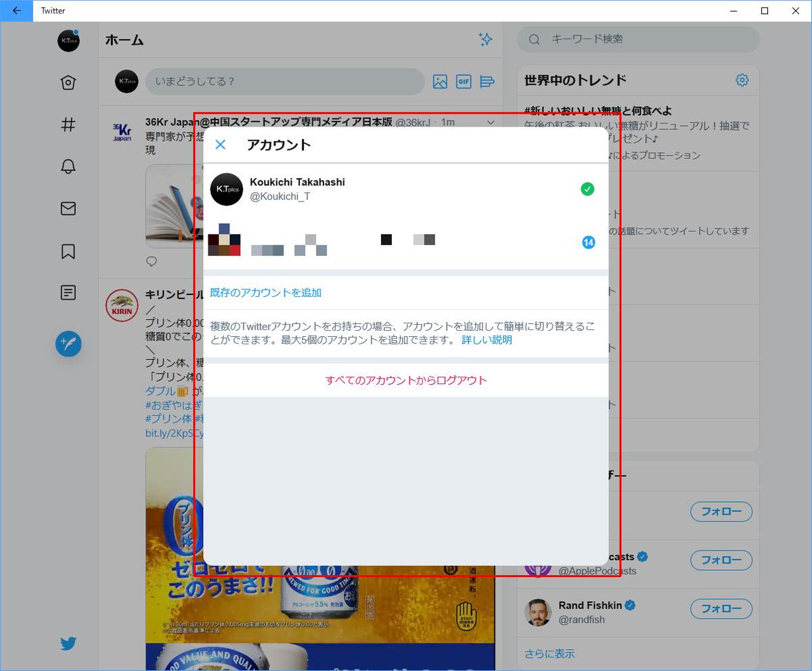Open the Lists icon in the sidebar

pyautogui.click(x=68, y=293)
